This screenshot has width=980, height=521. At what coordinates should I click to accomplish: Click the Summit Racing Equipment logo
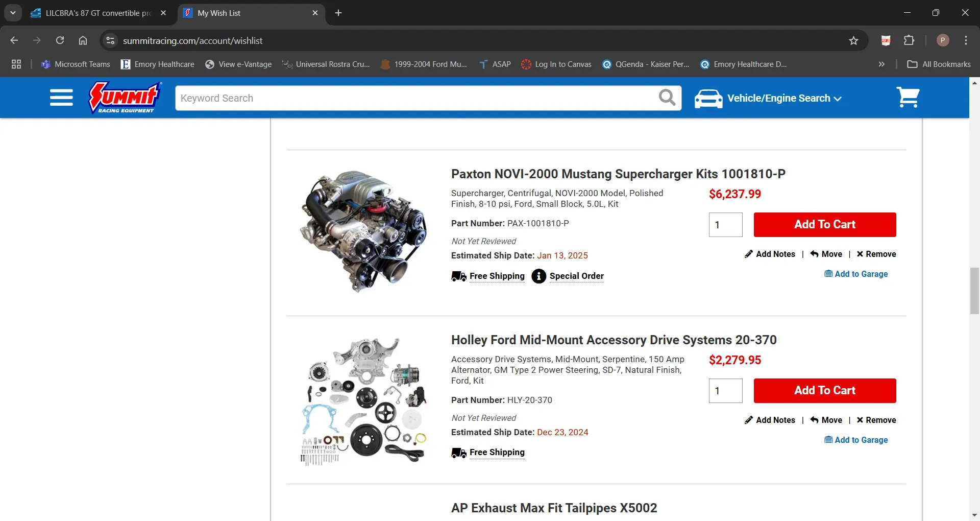(125, 97)
